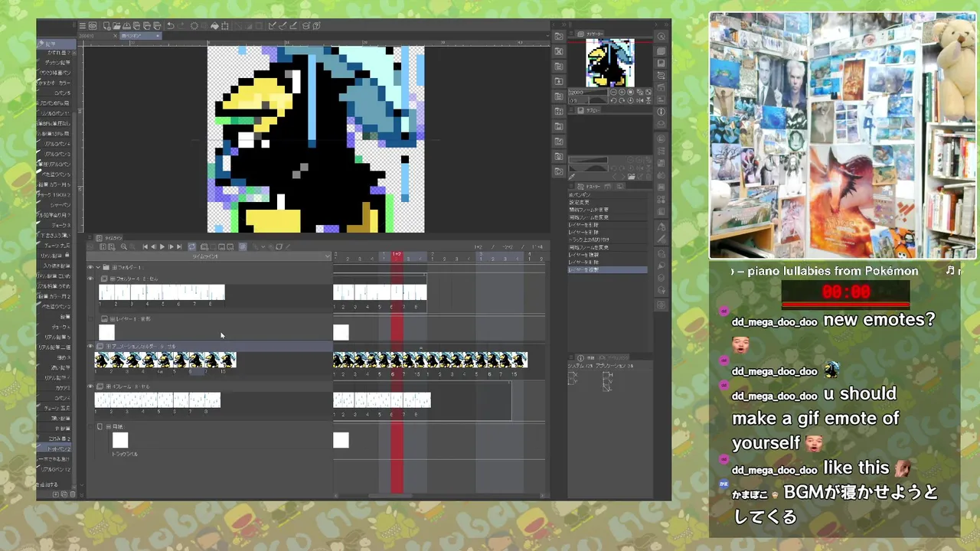
Task: Select the last highlighted history entry
Action: pyautogui.click(x=608, y=269)
